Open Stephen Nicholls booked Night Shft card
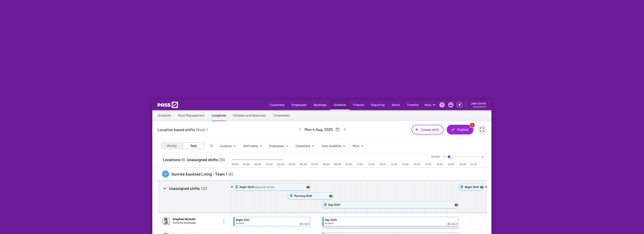Image resolution: width=644 pixels, height=234 pixels. point(272,222)
